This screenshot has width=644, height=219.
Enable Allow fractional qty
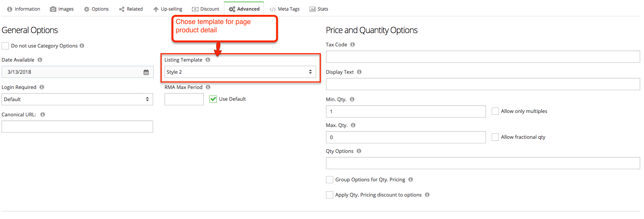495,137
